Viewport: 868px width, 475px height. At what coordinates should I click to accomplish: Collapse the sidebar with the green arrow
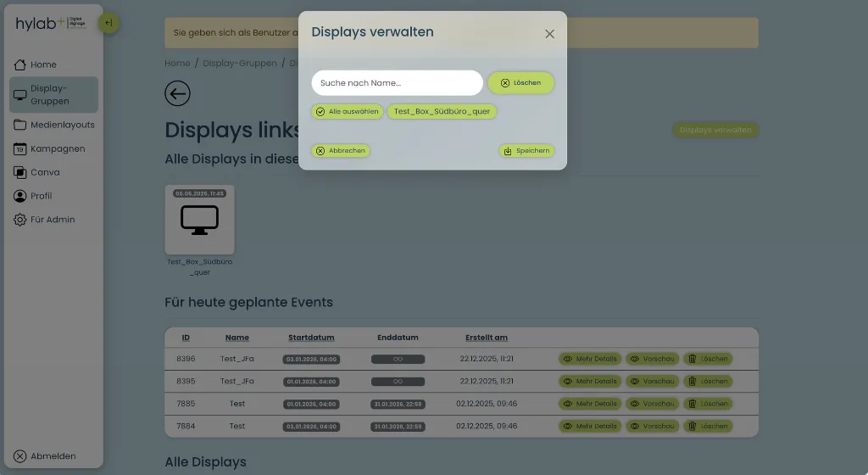pyautogui.click(x=108, y=23)
